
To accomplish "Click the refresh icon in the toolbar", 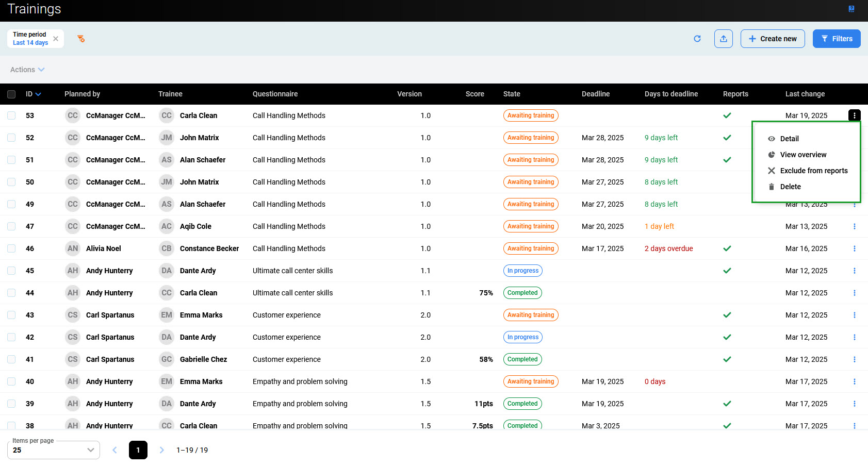I will [x=697, y=39].
